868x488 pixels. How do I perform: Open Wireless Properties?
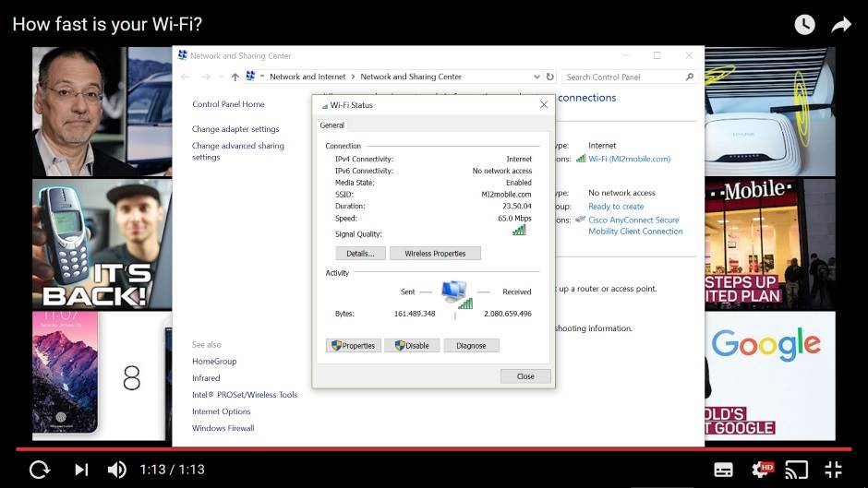coord(435,254)
